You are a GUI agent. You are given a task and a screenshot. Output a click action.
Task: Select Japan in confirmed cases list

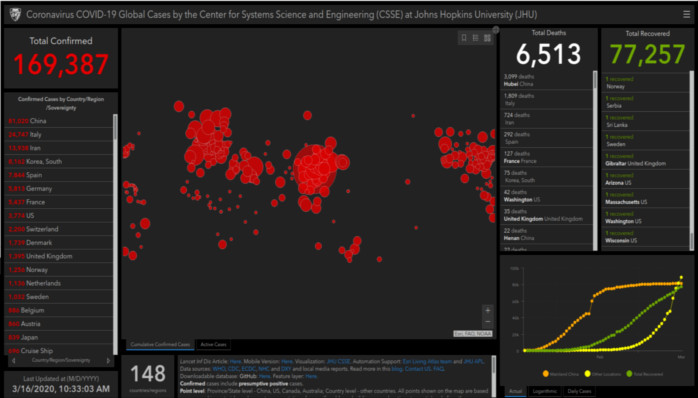click(x=59, y=337)
